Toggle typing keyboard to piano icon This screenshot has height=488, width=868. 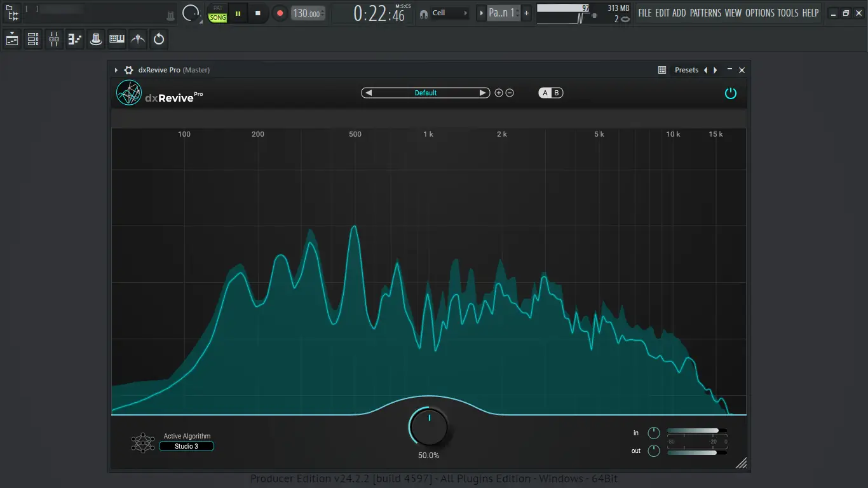[x=117, y=39]
